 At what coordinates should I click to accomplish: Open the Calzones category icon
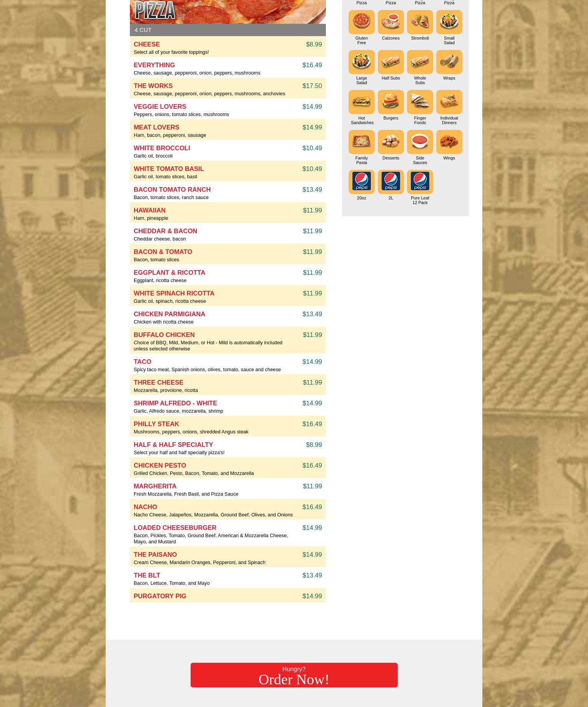pyautogui.click(x=390, y=22)
